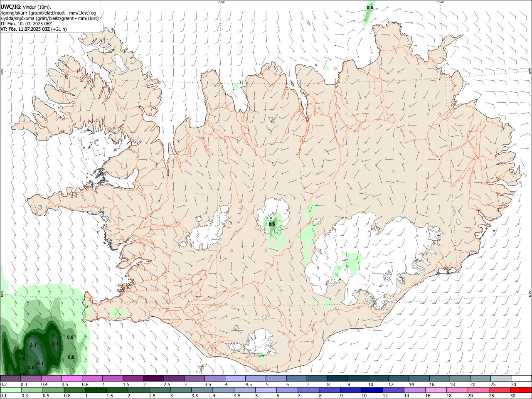
Task: Click red-pink swatch labeled 25 in lower row
Action: 500,390
